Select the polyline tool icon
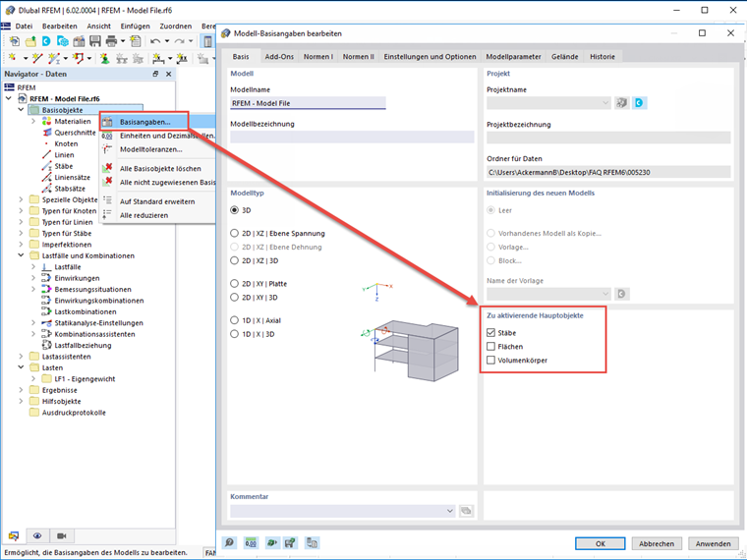 78,58
